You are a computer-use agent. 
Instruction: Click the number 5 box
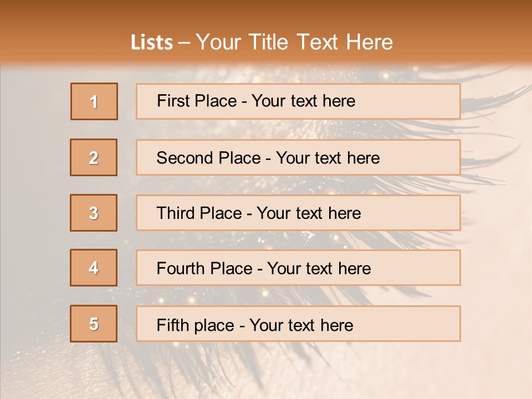coord(94,324)
